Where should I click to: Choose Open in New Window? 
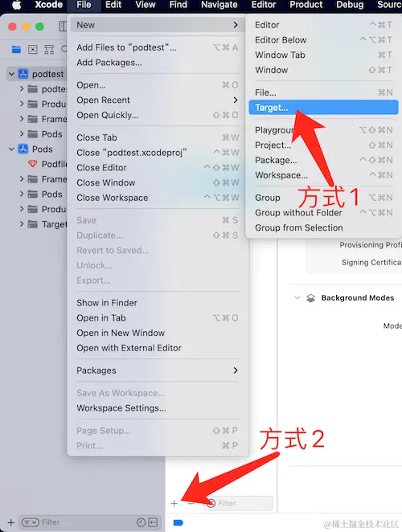click(x=158, y=333)
